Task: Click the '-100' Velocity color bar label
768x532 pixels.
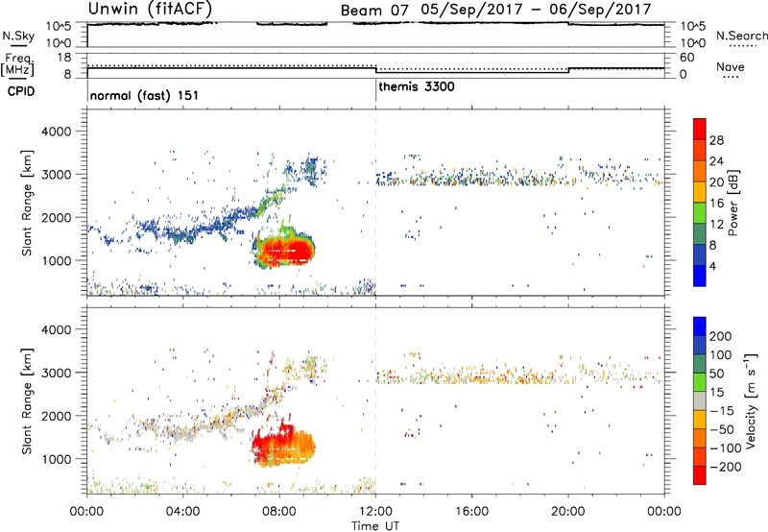Action: coord(725,448)
